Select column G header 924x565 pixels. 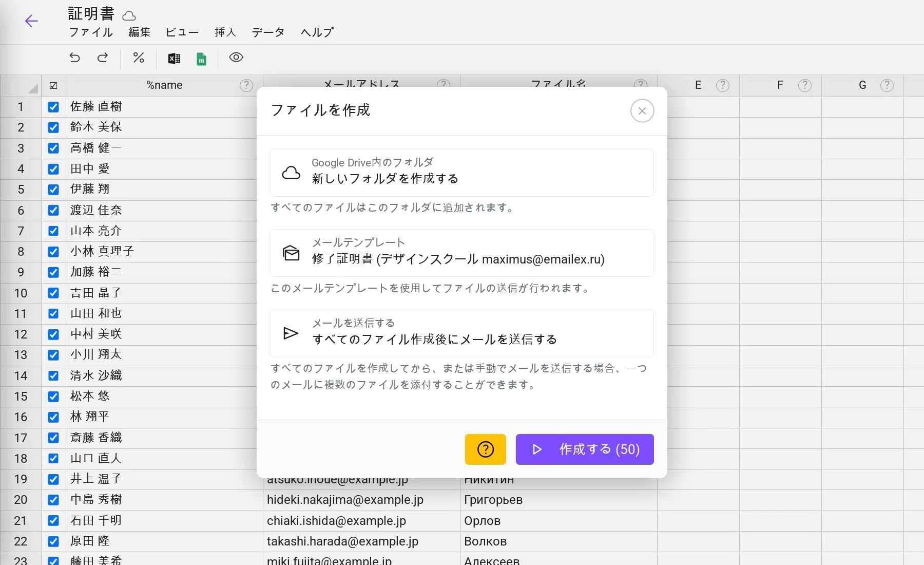click(862, 85)
